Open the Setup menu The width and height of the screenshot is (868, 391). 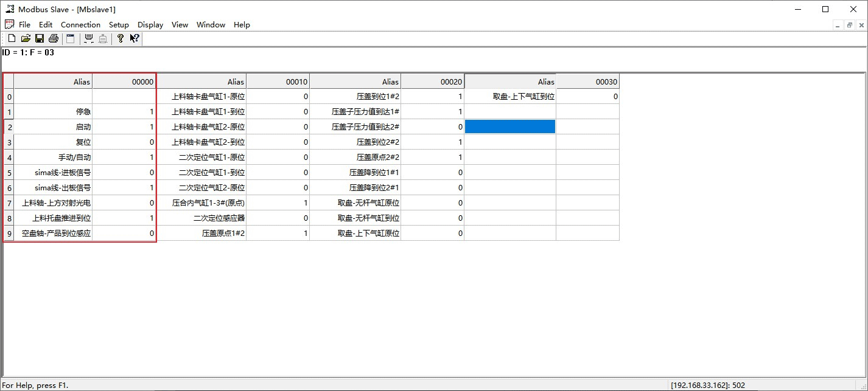(x=119, y=25)
